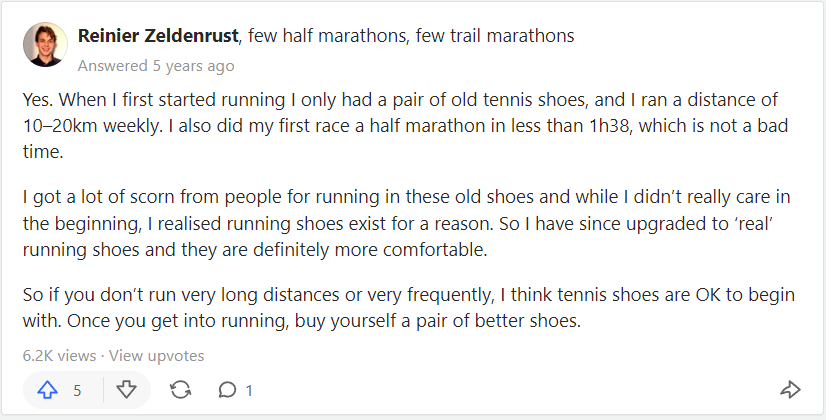Click the comment count number 1

click(249, 390)
